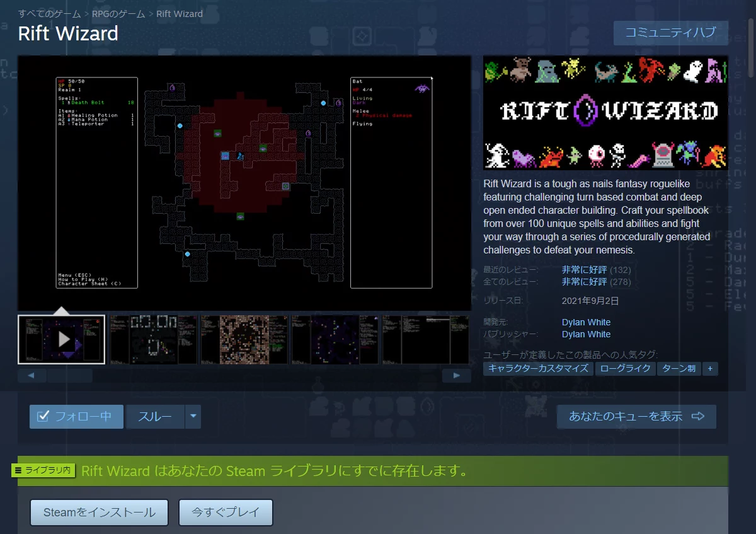
Task: Open the コミュニティハブ button
Action: tap(670, 33)
